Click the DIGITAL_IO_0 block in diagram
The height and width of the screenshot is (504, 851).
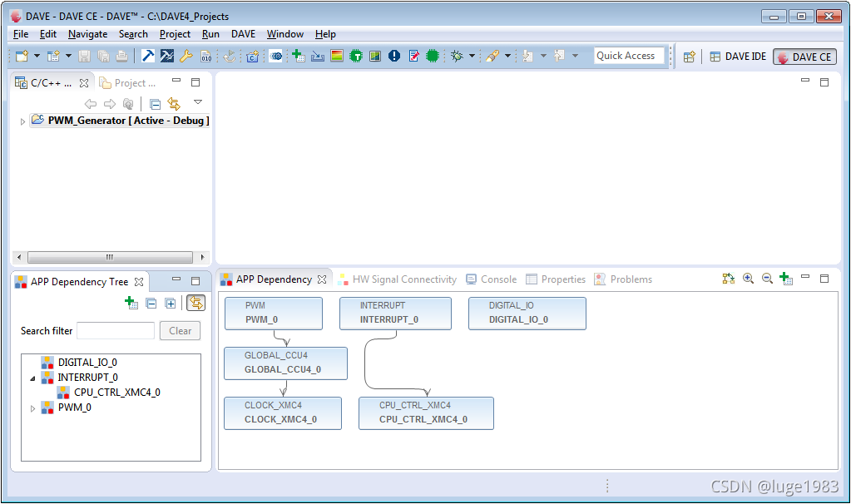click(527, 313)
